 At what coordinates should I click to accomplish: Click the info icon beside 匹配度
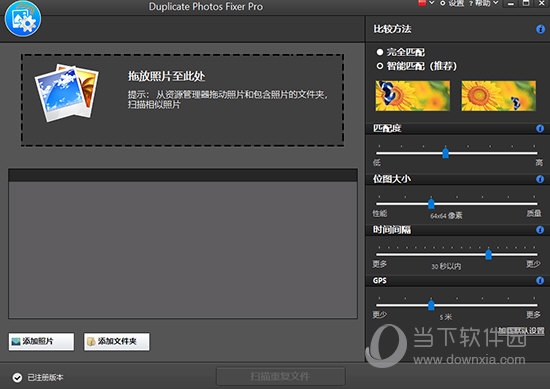540,128
